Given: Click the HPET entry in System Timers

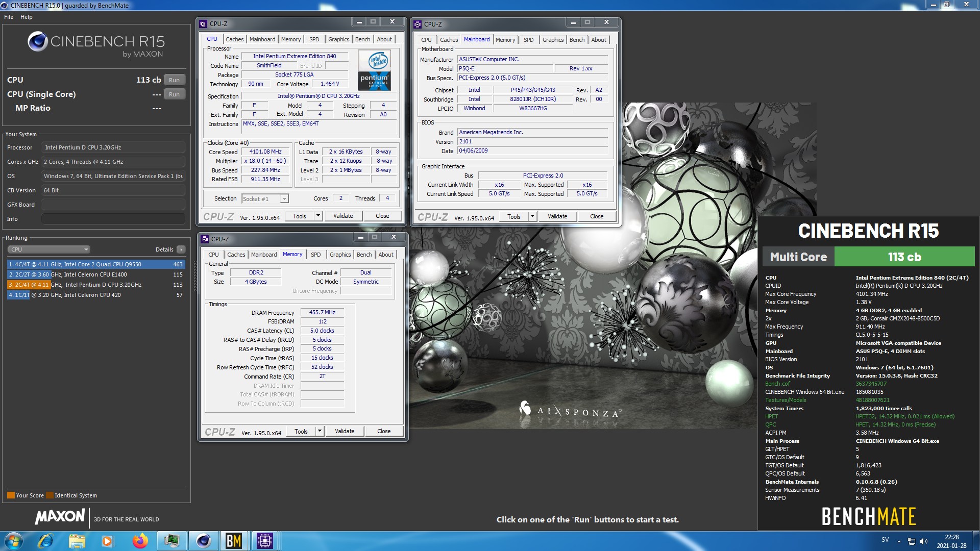Looking at the screenshot, I should pos(772,416).
